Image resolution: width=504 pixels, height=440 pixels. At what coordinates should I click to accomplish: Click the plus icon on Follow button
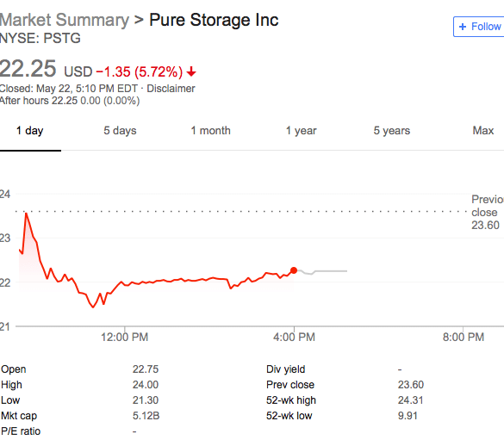point(463,27)
